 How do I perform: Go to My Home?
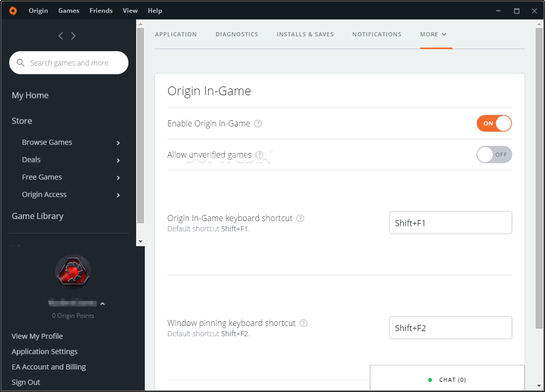pyautogui.click(x=30, y=95)
